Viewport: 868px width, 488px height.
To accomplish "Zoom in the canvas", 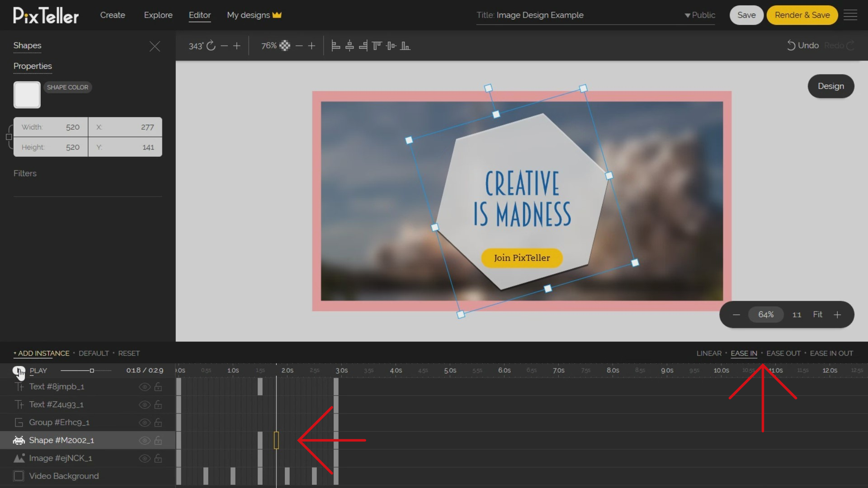I will [x=837, y=315].
